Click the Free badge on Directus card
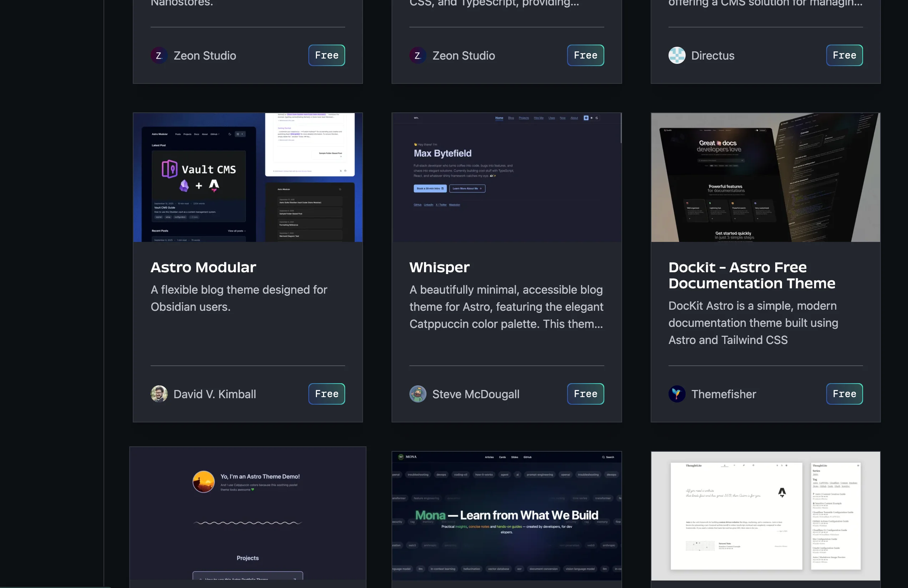 click(844, 55)
